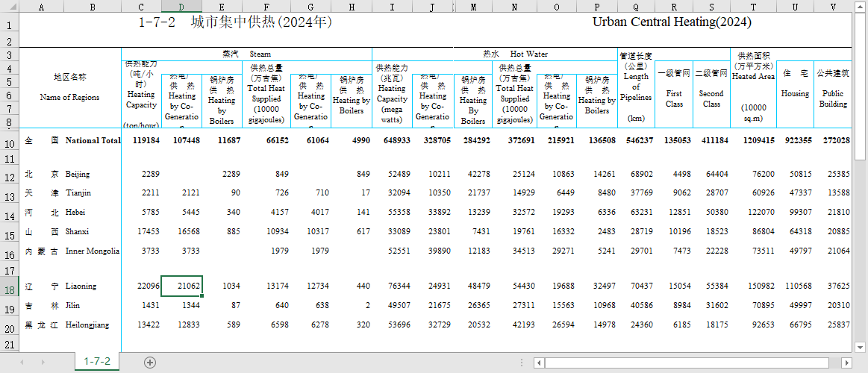Screen dimensions: 868x373
Task: Select cell with value 110568
Action: [x=795, y=286]
